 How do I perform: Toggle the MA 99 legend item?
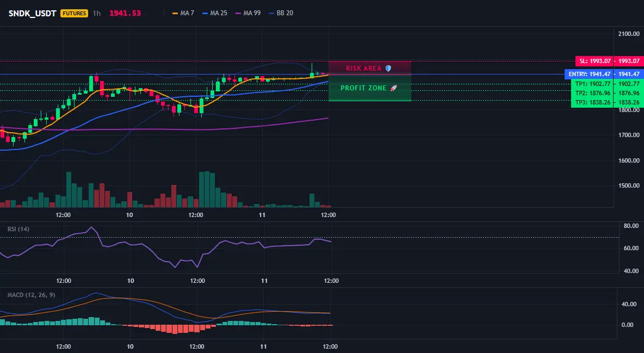pyautogui.click(x=248, y=13)
